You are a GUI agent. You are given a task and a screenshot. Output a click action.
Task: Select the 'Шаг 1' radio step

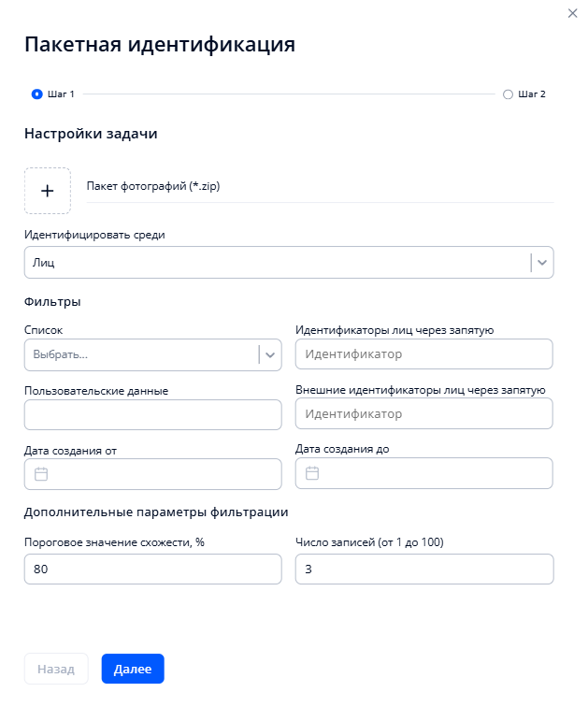coord(37,94)
